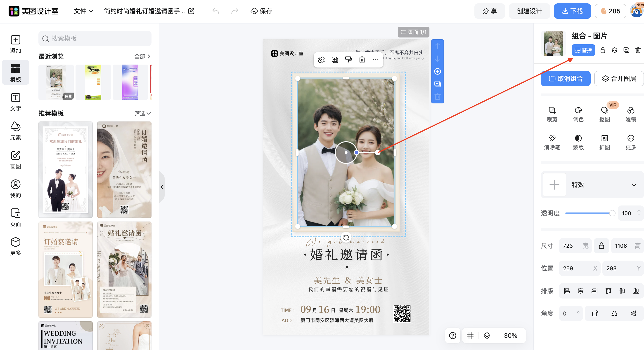Toggle the layer lock icon beside 替换
The image size is (644, 350).
click(x=602, y=50)
